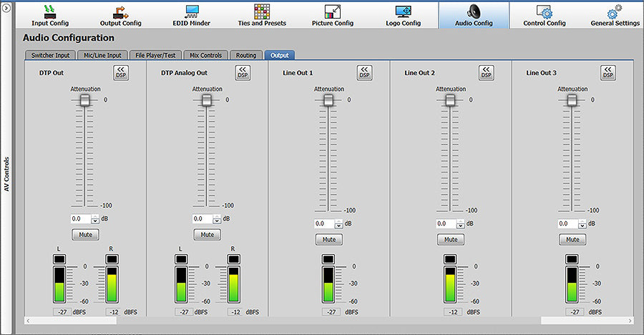The width and height of the screenshot is (644, 335).
Task: Select Audio Config page
Action: coord(474,15)
